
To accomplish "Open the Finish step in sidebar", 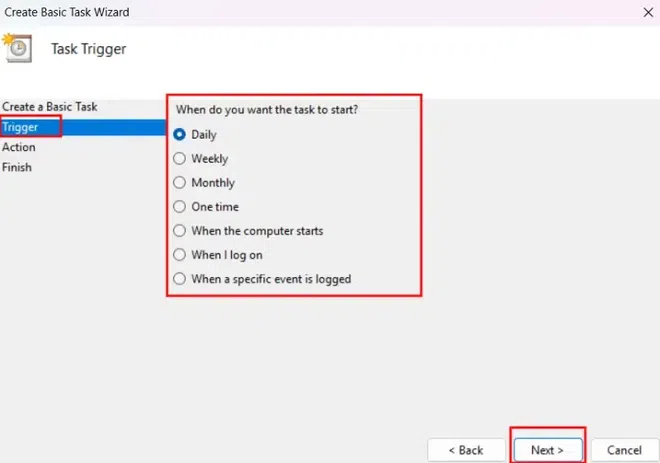I will click(x=17, y=167).
